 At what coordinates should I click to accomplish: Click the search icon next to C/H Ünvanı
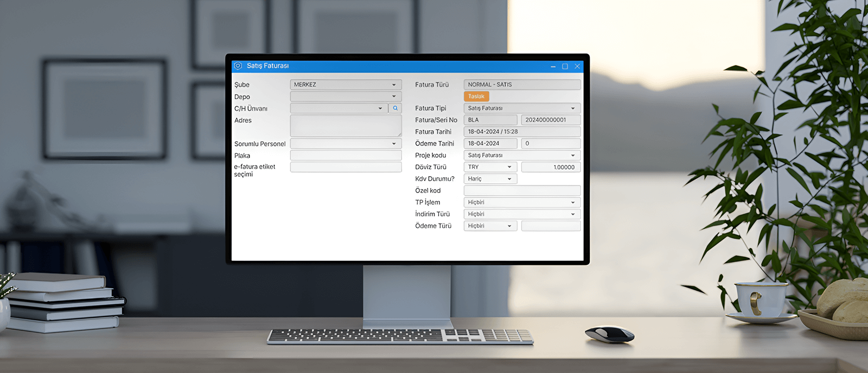(395, 108)
